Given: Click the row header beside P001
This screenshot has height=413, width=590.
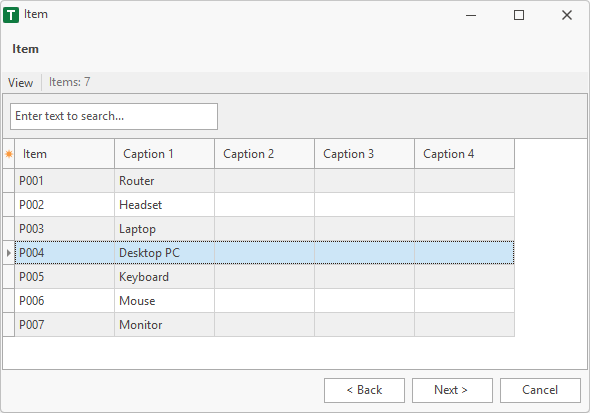Looking at the screenshot, I should pyautogui.click(x=9, y=181).
